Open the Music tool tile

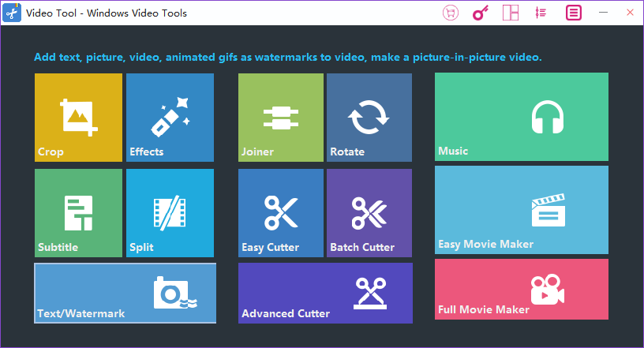point(521,117)
